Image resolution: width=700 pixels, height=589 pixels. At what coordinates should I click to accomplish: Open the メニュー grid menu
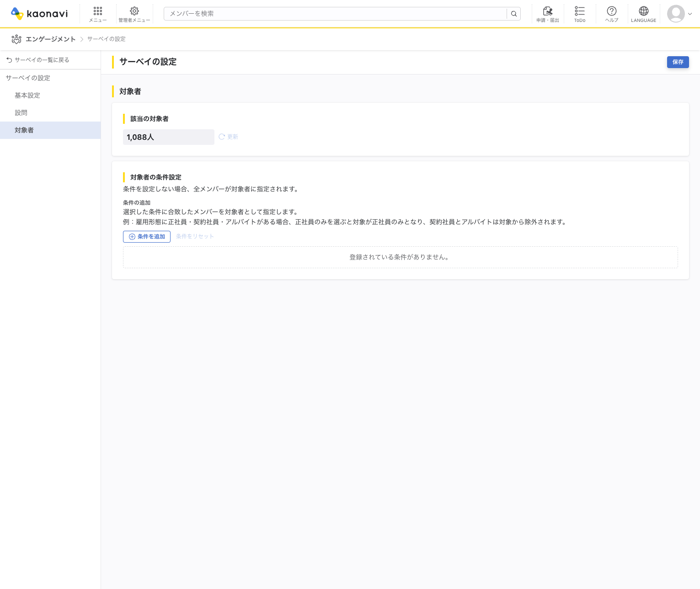pos(98,14)
